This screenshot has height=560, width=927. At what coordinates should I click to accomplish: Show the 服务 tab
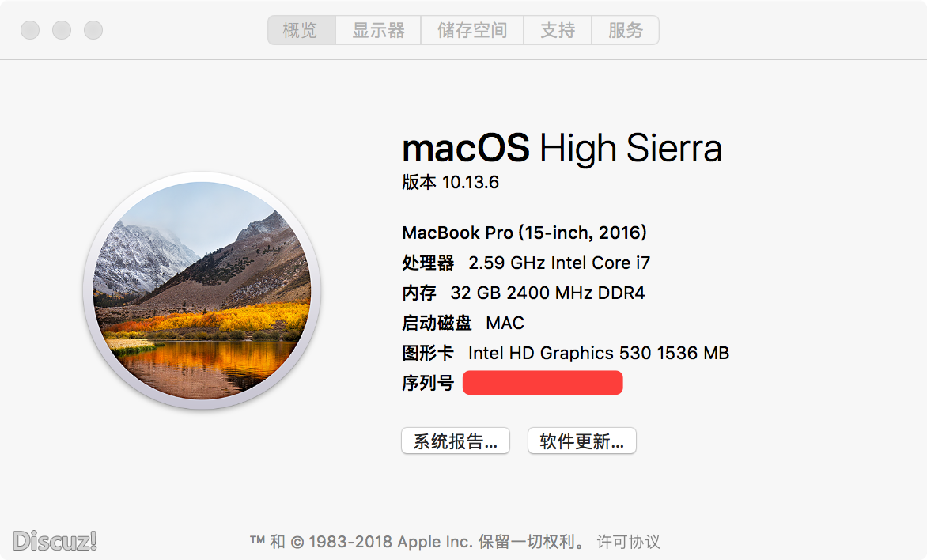point(626,31)
